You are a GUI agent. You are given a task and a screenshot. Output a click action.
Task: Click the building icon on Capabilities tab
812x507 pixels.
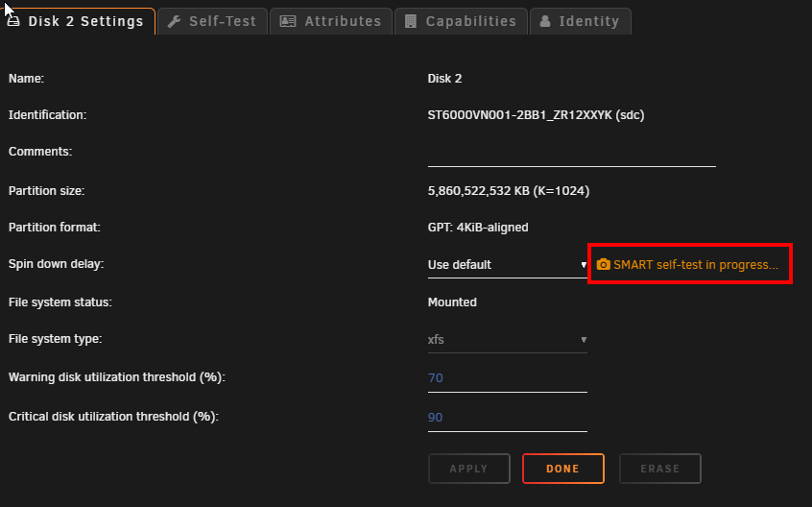[x=411, y=21]
